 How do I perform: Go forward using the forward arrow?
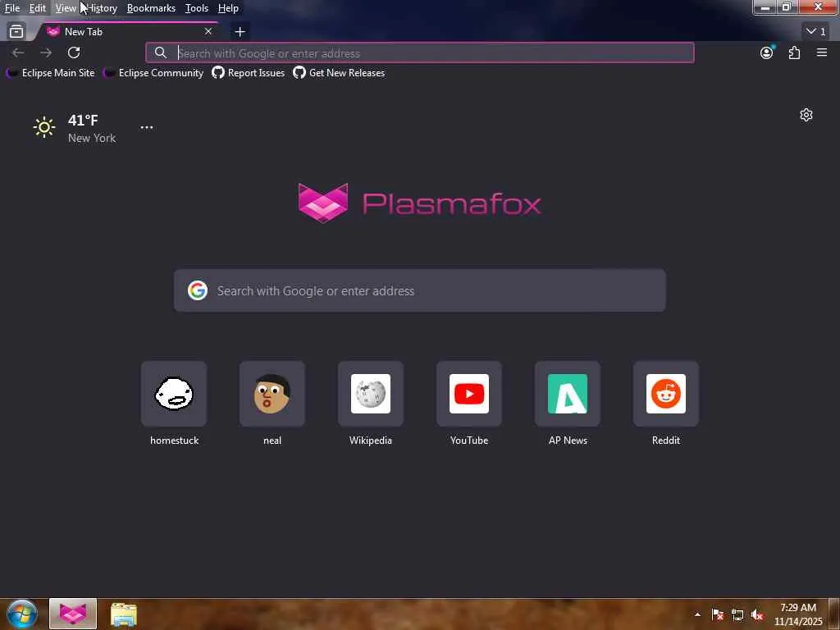46,52
